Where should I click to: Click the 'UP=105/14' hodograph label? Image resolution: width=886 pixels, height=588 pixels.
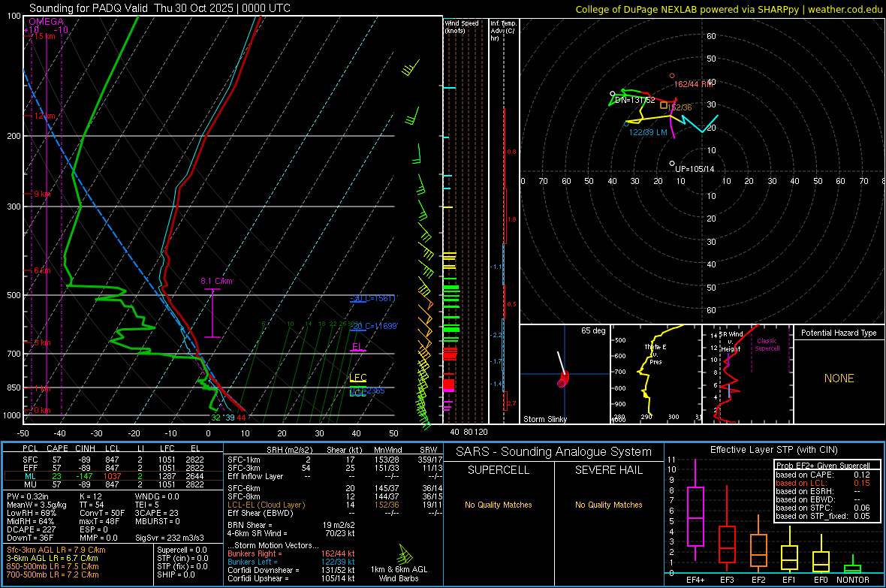[695, 169]
